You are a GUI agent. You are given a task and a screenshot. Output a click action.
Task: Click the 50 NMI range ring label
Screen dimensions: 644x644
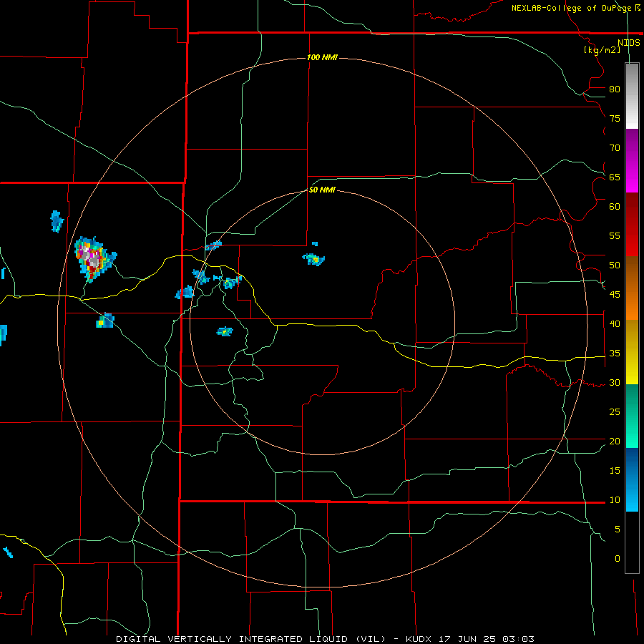point(323,190)
